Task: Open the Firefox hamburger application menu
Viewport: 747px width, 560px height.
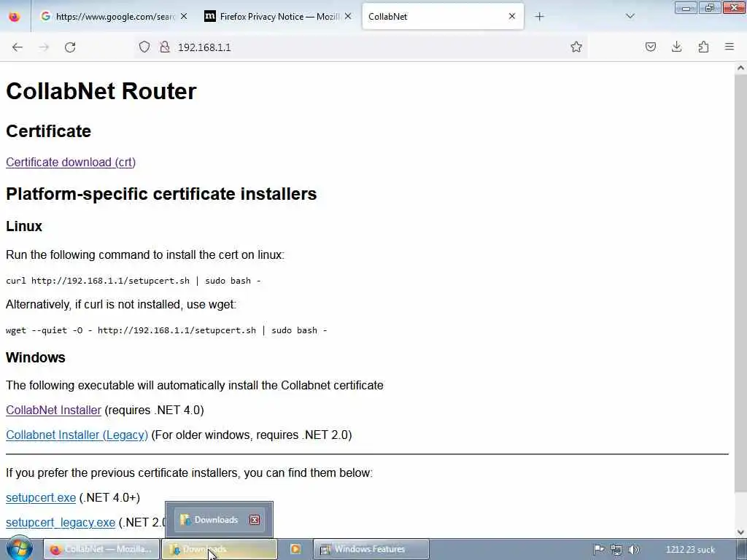Action: (x=729, y=47)
